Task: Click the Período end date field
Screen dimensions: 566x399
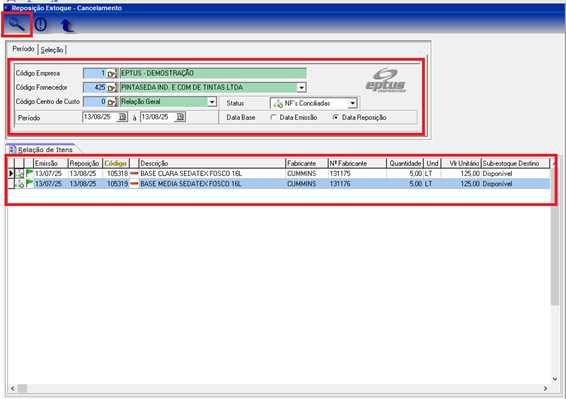Action: [x=158, y=117]
